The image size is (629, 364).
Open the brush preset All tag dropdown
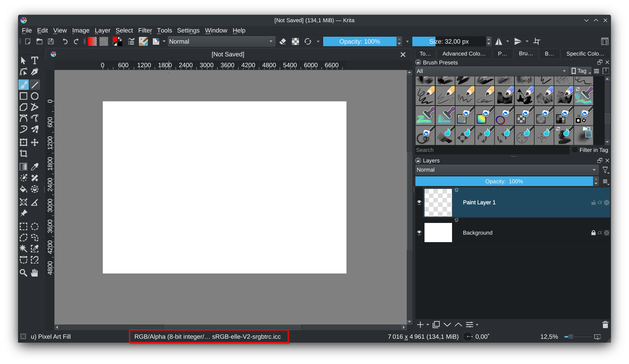tap(491, 71)
